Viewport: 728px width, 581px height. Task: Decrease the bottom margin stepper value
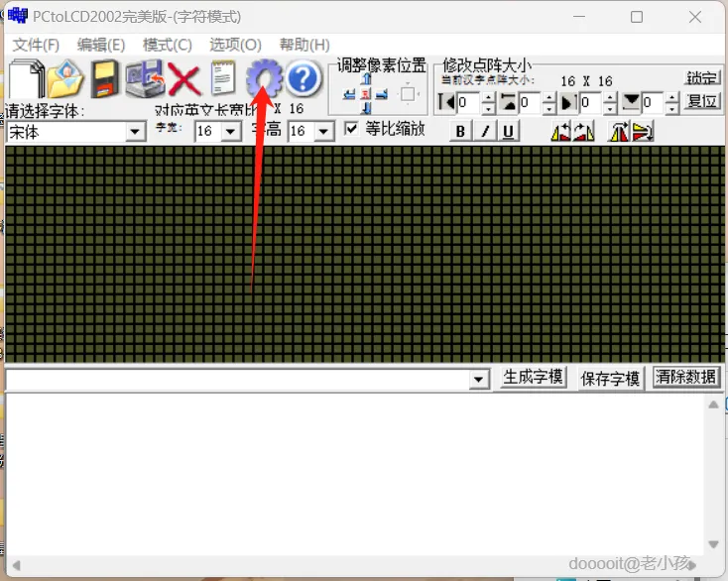(671, 109)
